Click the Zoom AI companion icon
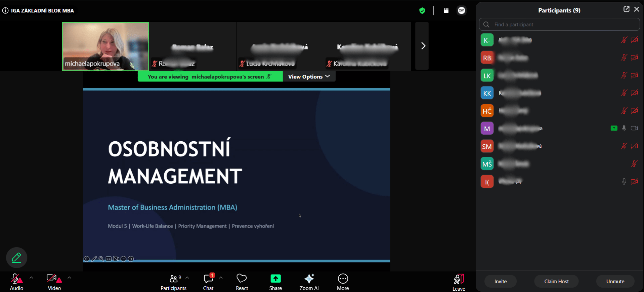The height and width of the screenshot is (292, 644). coord(309,279)
